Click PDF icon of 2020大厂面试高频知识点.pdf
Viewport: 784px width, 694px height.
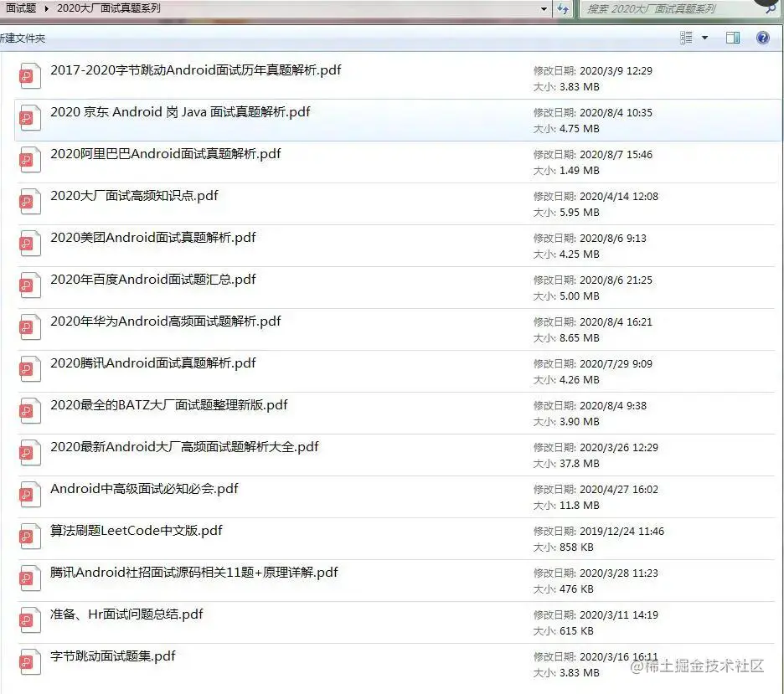click(x=29, y=202)
